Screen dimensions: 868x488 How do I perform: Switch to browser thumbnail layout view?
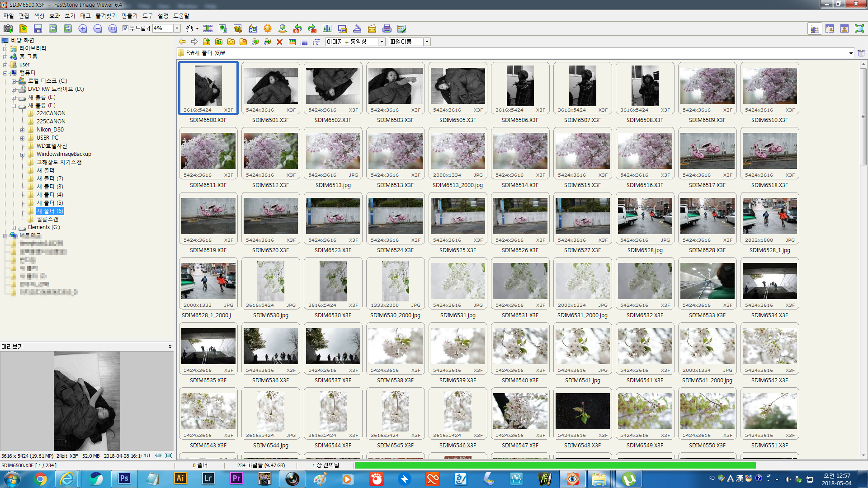(815, 28)
